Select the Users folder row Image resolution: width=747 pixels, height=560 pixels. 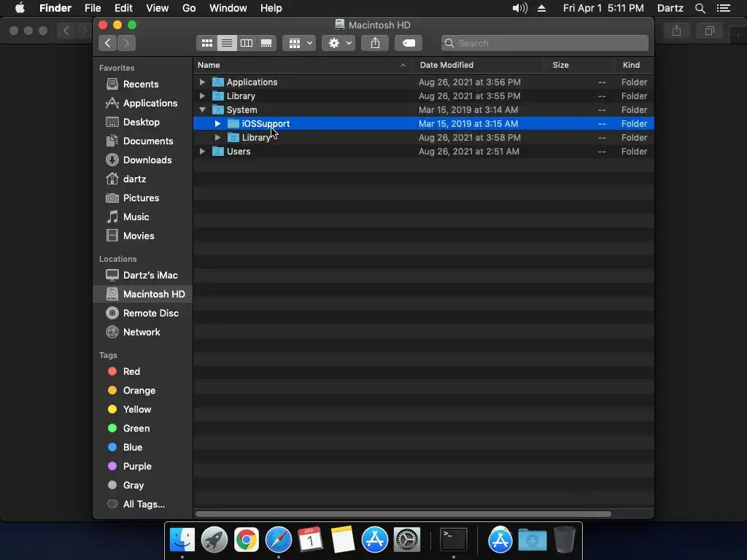pyautogui.click(x=424, y=151)
